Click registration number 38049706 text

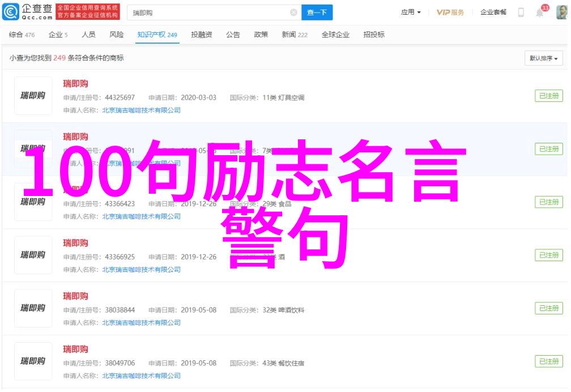coord(120,363)
